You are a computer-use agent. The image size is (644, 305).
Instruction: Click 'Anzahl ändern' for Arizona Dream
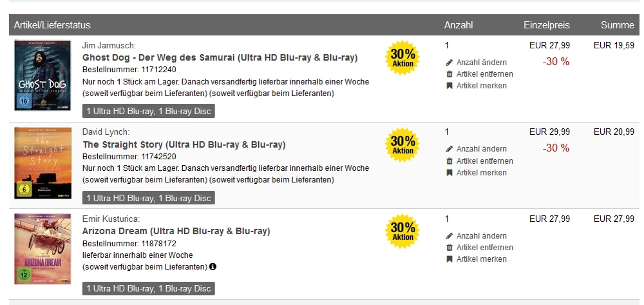[481, 236]
